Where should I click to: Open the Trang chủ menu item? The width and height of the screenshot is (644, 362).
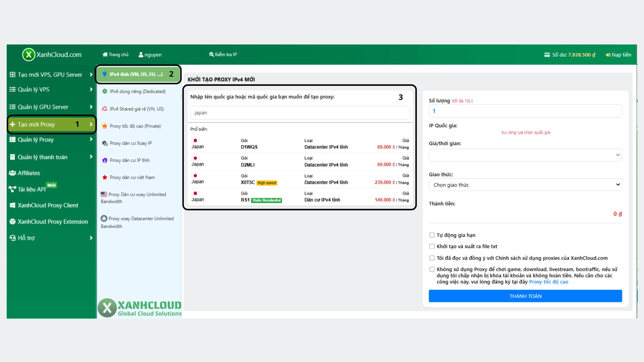click(x=115, y=54)
